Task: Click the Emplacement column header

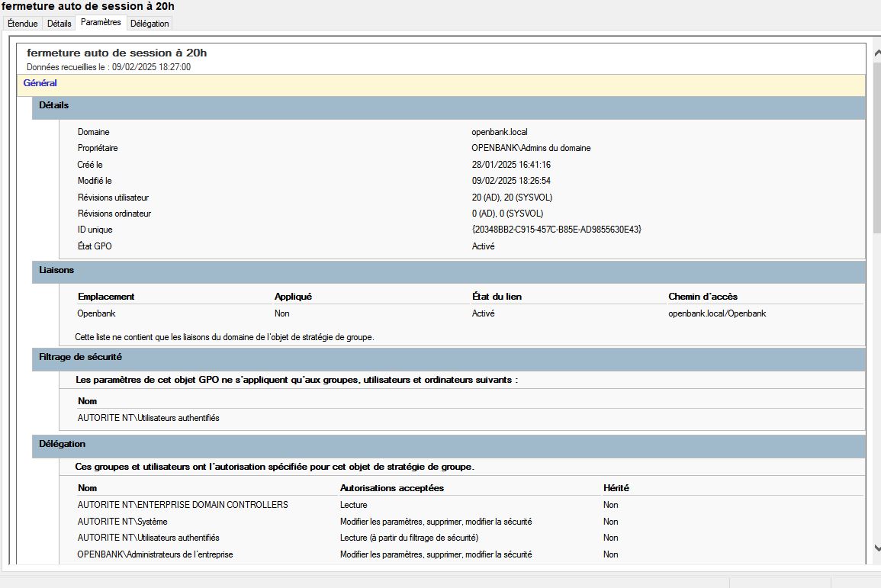Action: (x=106, y=297)
